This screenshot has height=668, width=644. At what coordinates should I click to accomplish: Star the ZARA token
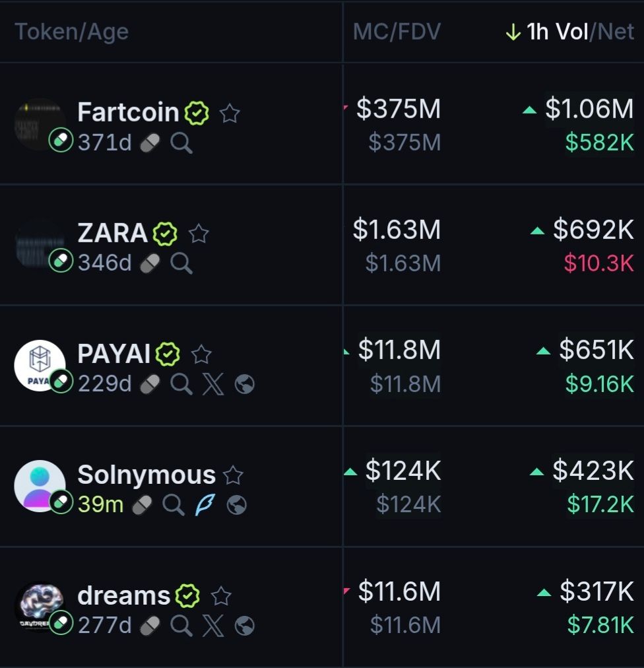pos(199,234)
